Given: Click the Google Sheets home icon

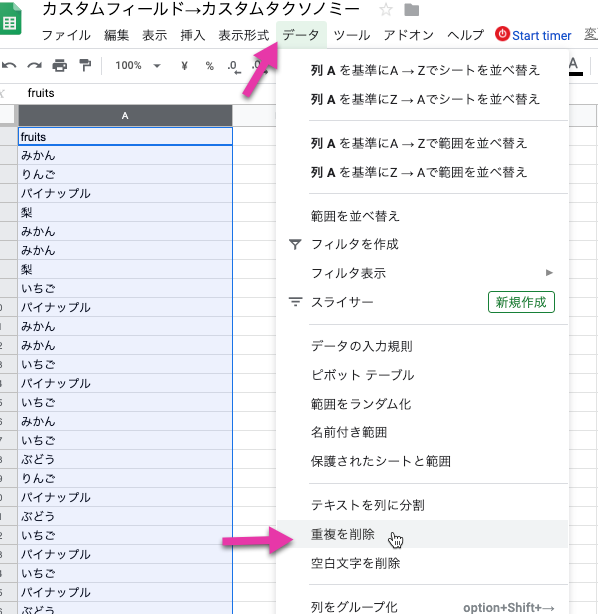Looking at the screenshot, I should pos(9,19).
